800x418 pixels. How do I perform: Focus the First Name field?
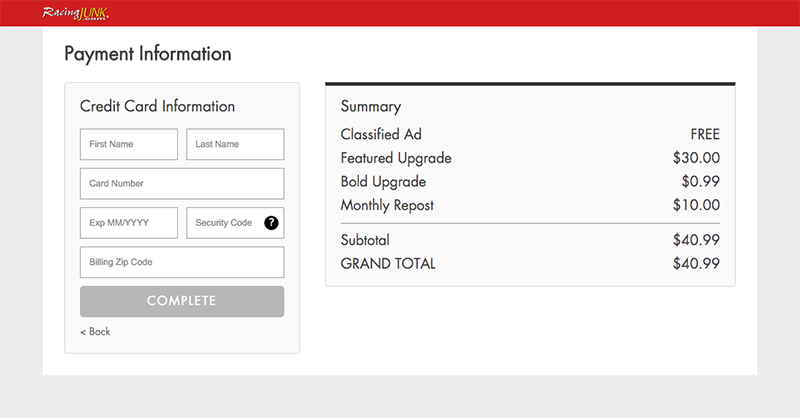pyautogui.click(x=129, y=144)
